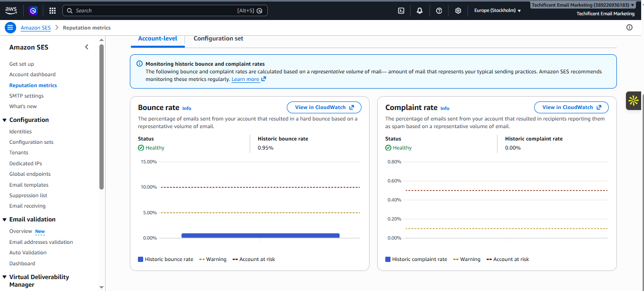Click the sidebar scroll down arrow
The width and height of the screenshot is (644, 291).
coord(101,287)
